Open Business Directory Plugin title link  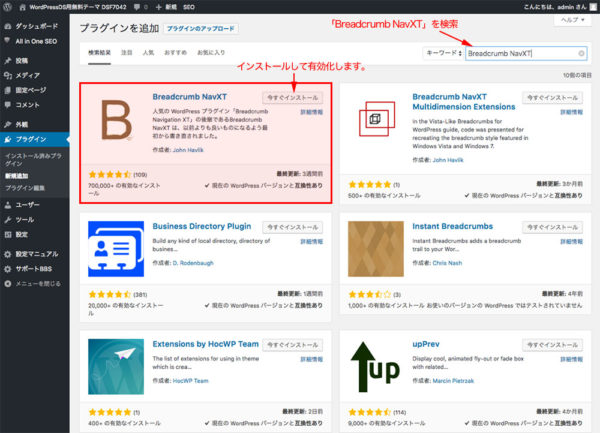(x=202, y=226)
